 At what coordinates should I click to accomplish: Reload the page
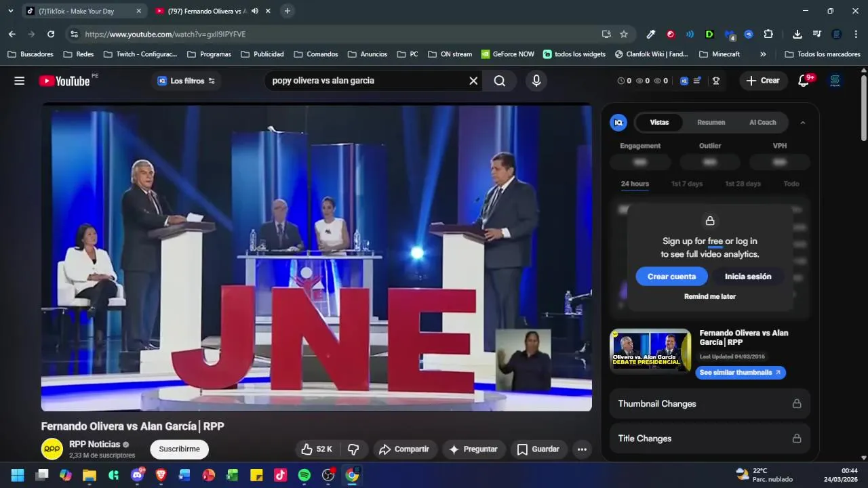click(x=51, y=34)
